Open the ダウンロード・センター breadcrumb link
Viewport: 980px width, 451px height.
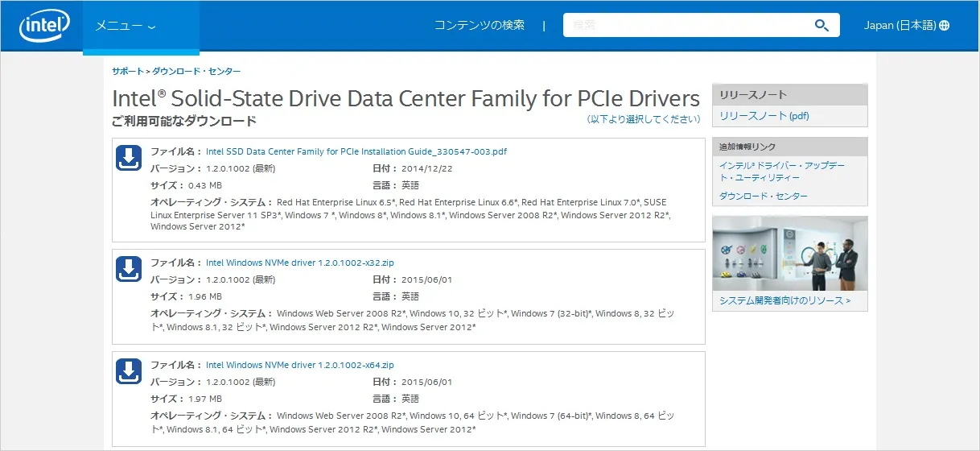[x=196, y=72]
